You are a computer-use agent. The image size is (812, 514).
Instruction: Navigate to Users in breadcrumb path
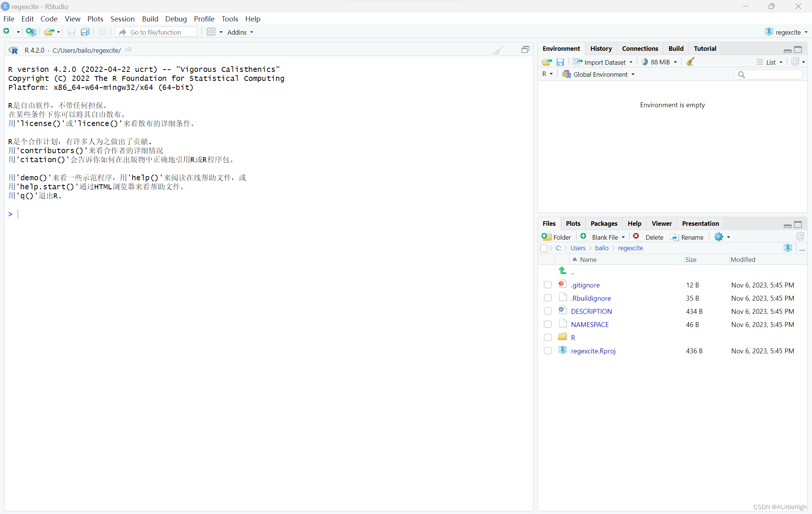(x=578, y=248)
